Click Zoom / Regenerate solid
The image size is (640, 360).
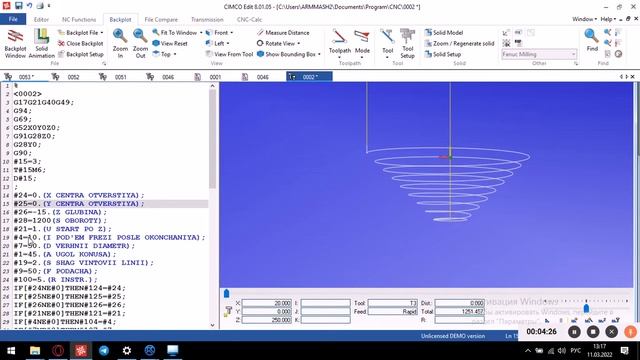(x=459, y=43)
